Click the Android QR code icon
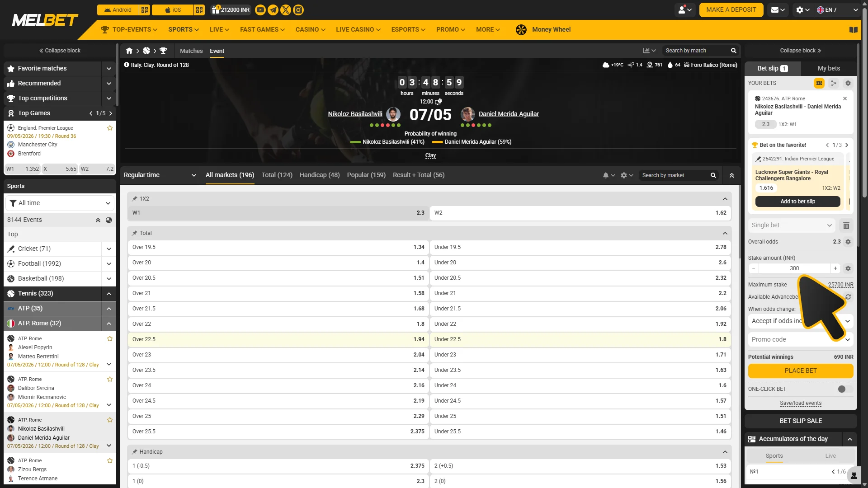 [x=145, y=10]
